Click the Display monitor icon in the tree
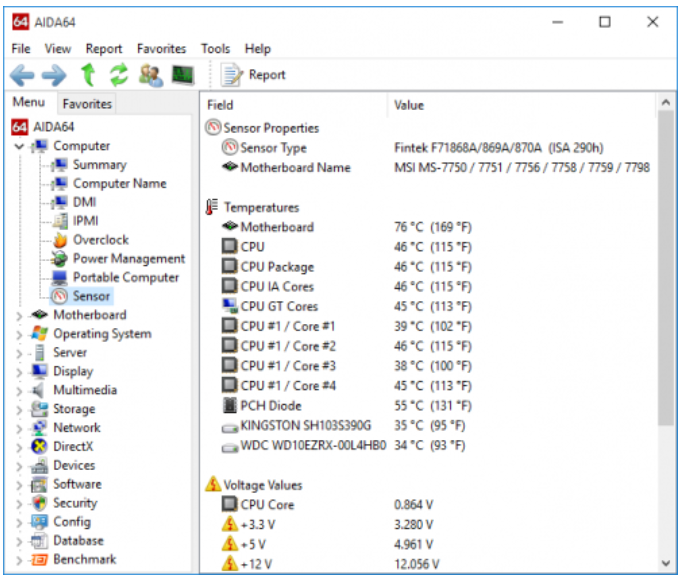The image size is (684, 579). click(x=39, y=371)
